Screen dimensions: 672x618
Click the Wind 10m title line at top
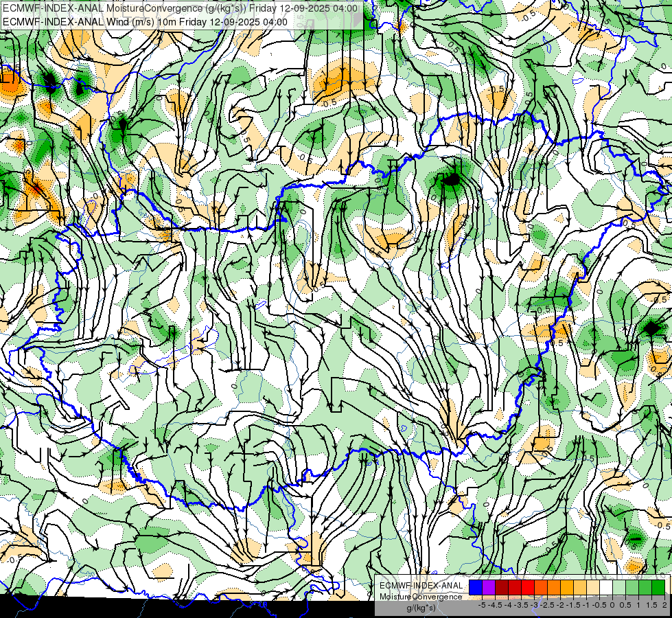point(145,22)
